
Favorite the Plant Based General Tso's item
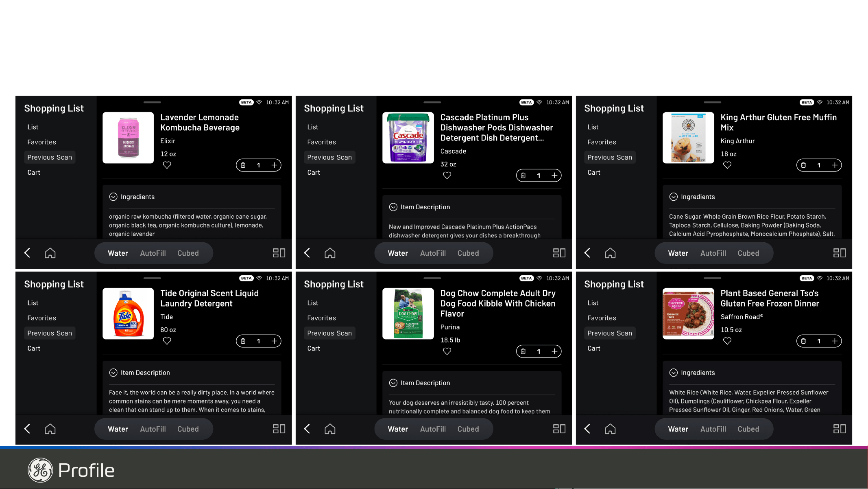point(727,341)
